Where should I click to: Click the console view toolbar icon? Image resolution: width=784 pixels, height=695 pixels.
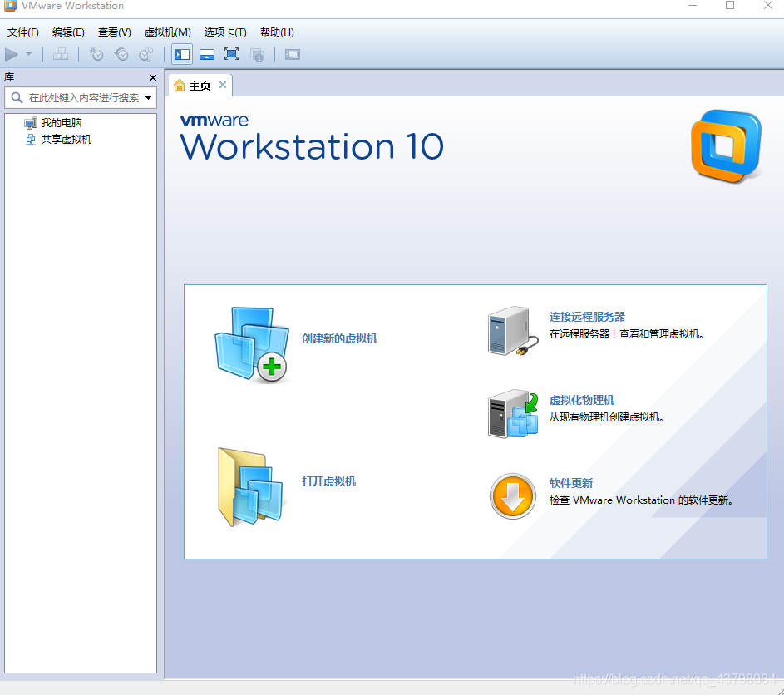click(293, 54)
